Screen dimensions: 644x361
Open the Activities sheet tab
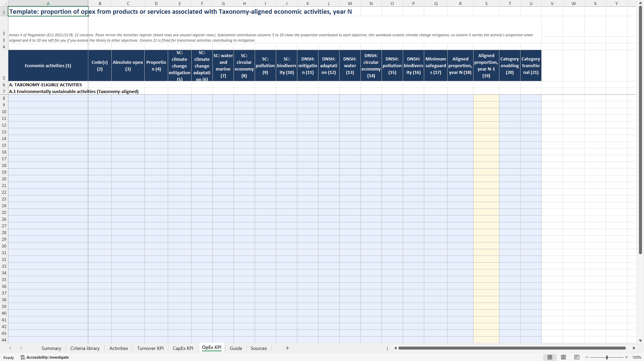[118, 348]
